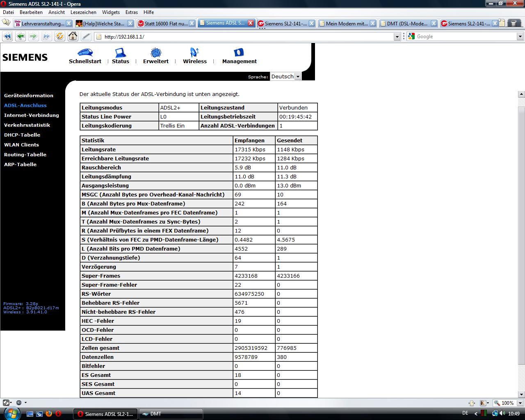Open the Erweitert settings icon
Viewport: 525px width, 420px height.
pos(155,52)
